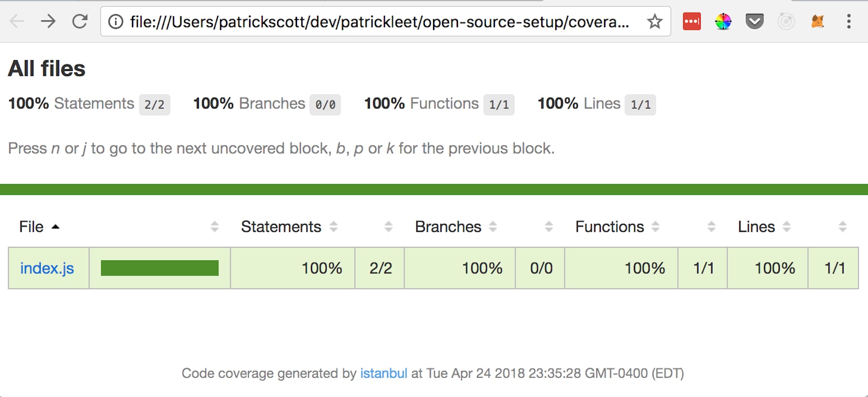Click the grayed-out extension icon beside MetaMask
The width and height of the screenshot is (868, 397).
[786, 21]
